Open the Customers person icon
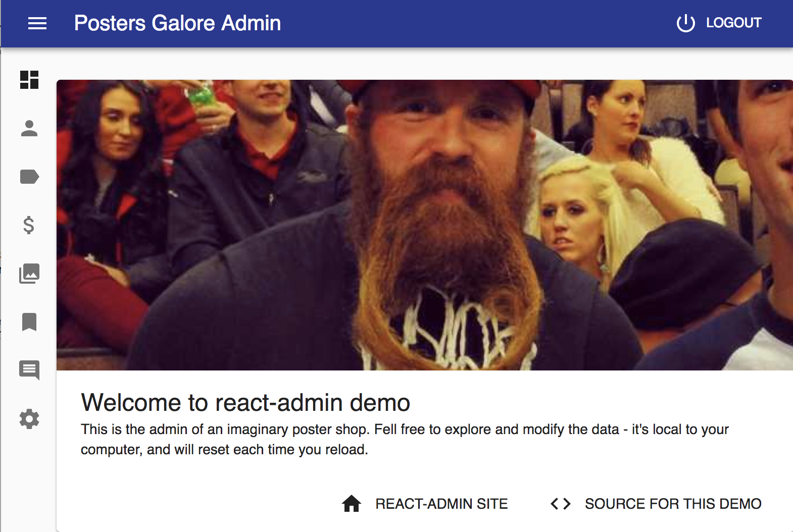Viewport: 793px width, 532px height. coord(29,128)
